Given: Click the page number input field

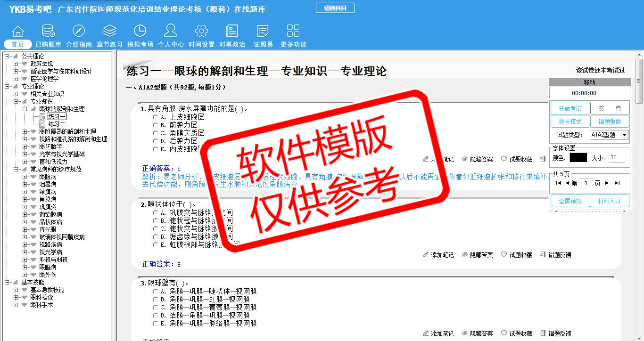Looking at the screenshot, I should (x=586, y=183).
